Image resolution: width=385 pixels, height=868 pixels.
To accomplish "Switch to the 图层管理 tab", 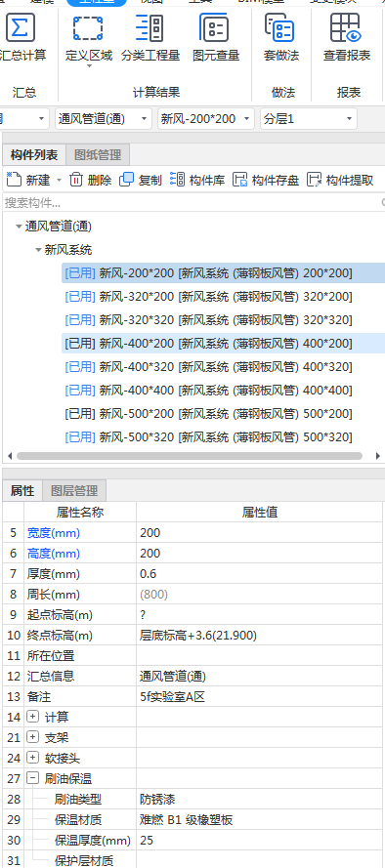I will 74,490.
